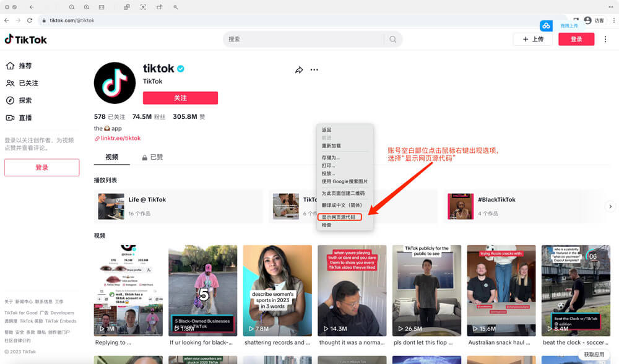The image size is (619, 364).
Task: Click the 访客 guest profile icon
Action: 588,20
